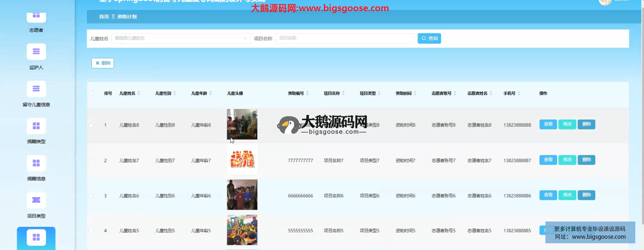644x250 pixels.
Task: Click the 项目名称 search input field
Action: point(344,38)
